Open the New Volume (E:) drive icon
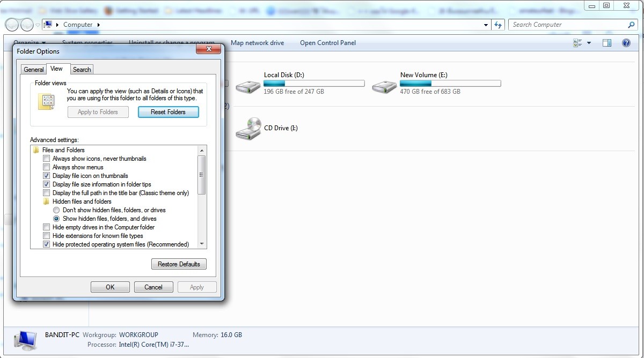Viewport: 644px width, 358px height. coord(384,86)
